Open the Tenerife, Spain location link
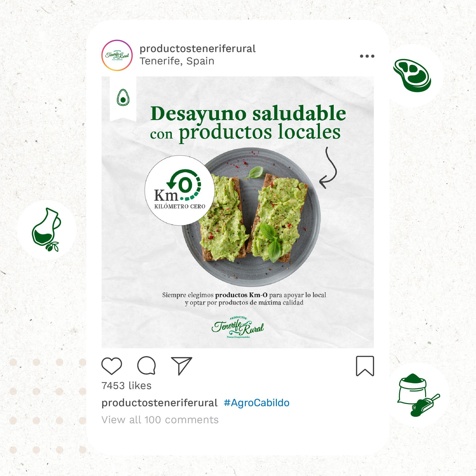Screen dimensions: 476x476 click(x=177, y=61)
